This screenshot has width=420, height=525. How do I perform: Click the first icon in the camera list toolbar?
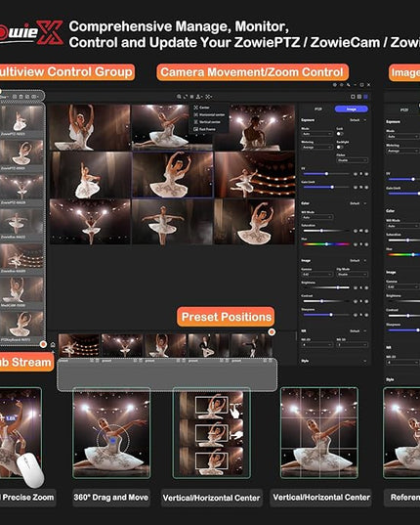click(15, 97)
